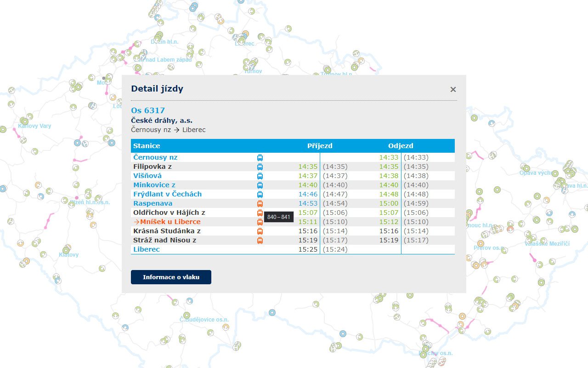Select the highlighted Mníšek u Liberce station
Viewport: 588px width, 368px height.
coord(170,222)
